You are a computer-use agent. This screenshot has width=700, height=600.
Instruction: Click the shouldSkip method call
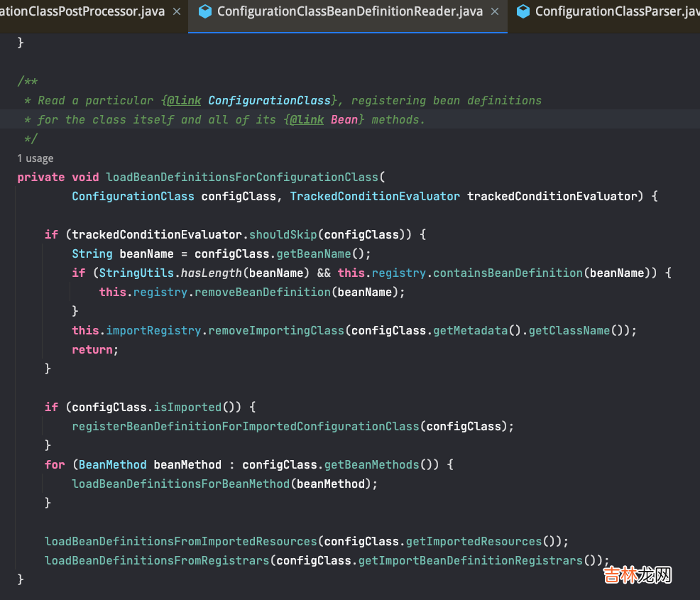283,234
